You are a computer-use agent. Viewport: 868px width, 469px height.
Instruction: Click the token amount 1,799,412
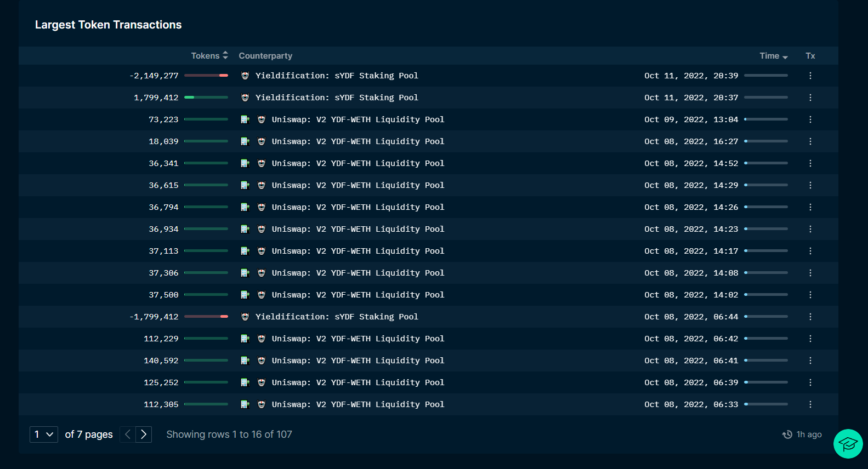point(156,98)
